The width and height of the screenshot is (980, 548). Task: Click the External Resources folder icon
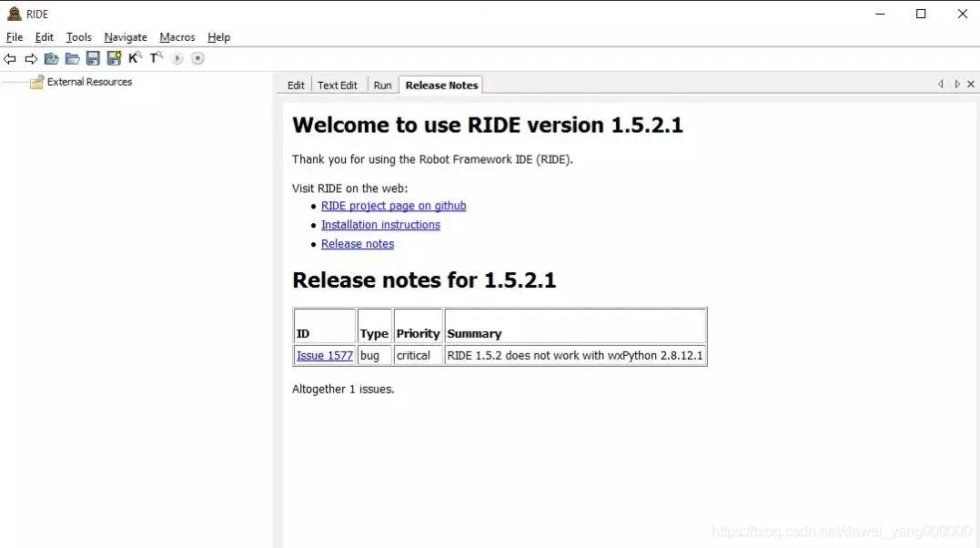pos(37,82)
